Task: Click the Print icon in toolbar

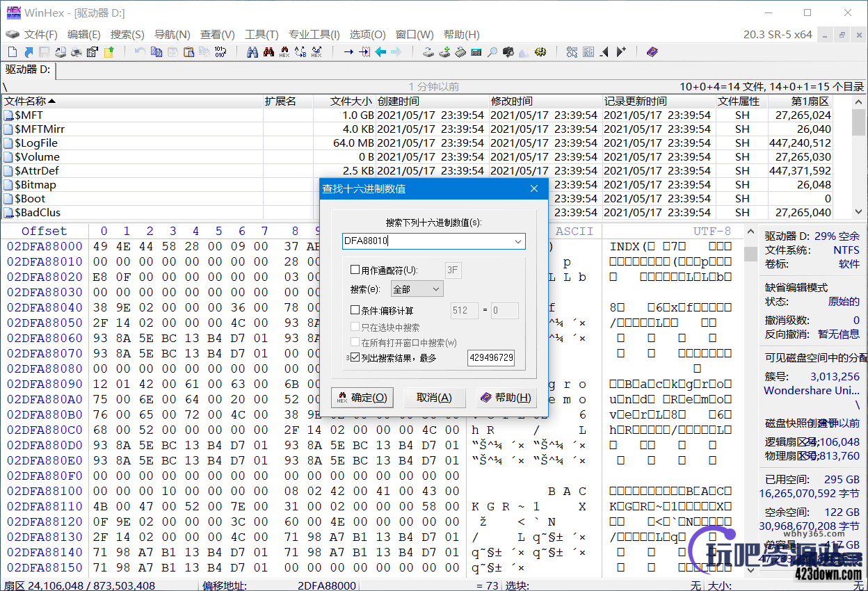Action: click(x=76, y=52)
